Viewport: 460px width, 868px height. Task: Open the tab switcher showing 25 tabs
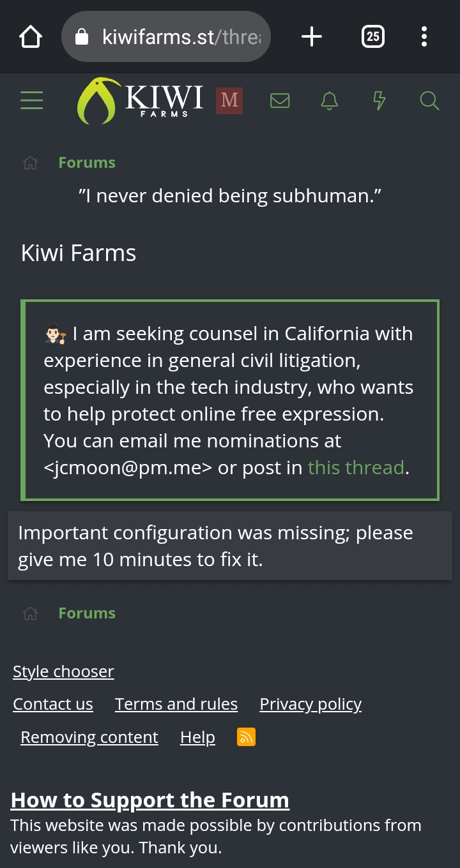click(373, 37)
